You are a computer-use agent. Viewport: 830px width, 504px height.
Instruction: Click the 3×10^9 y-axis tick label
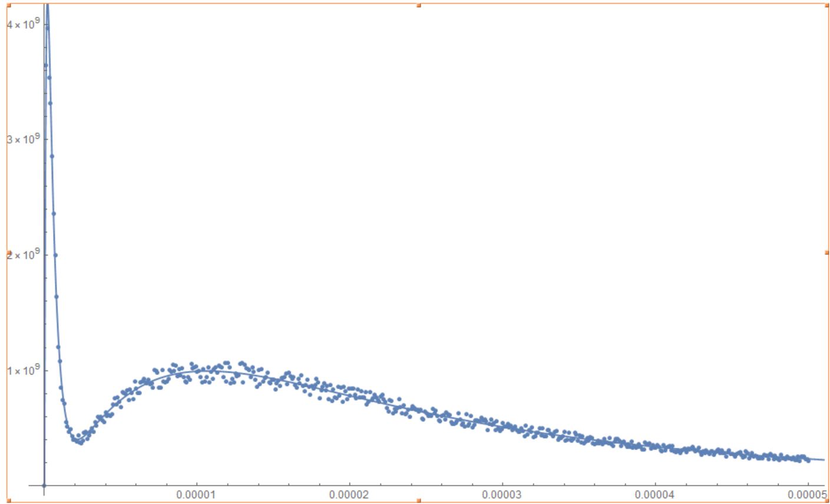pos(24,140)
